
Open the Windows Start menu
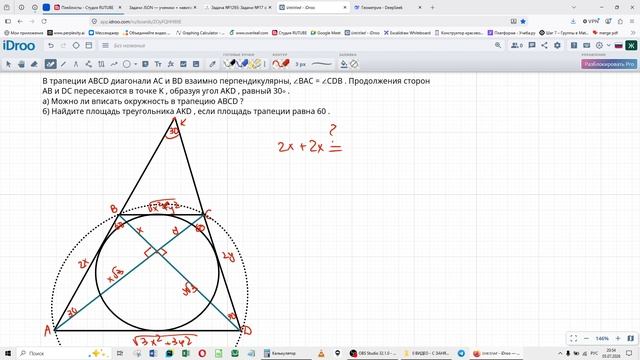pos(7,353)
